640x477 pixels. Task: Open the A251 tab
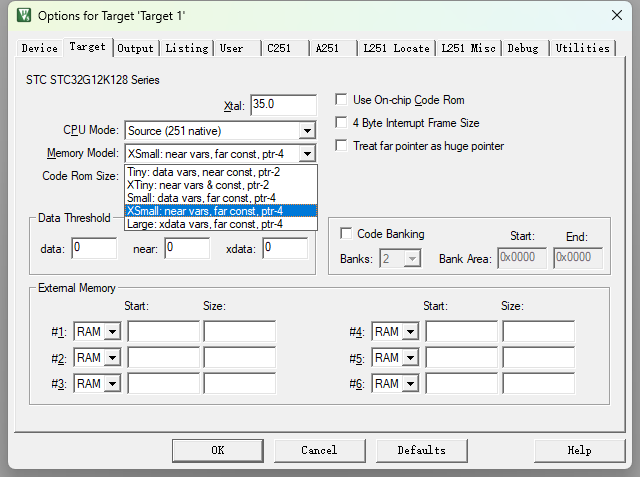pyautogui.click(x=333, y=48)
